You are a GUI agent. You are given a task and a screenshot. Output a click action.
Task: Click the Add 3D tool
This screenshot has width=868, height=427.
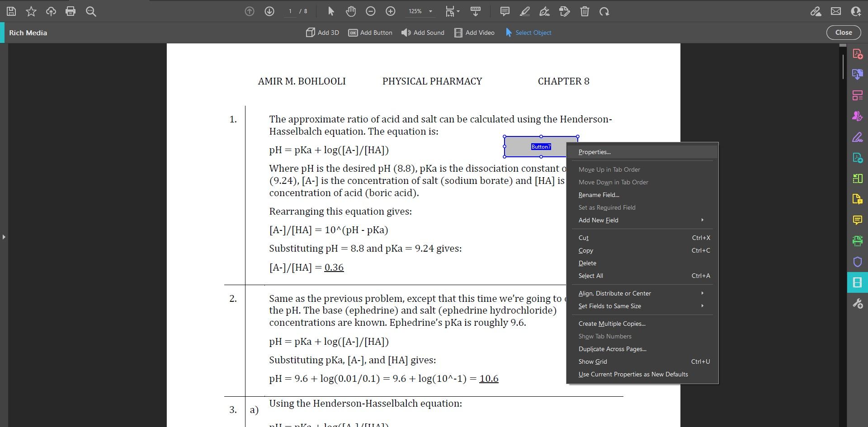pos(322,33)
